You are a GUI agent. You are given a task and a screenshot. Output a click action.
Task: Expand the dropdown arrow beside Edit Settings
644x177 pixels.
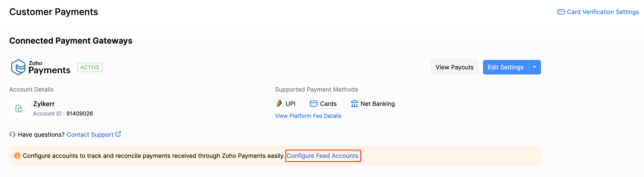click(x=534, y=67)
